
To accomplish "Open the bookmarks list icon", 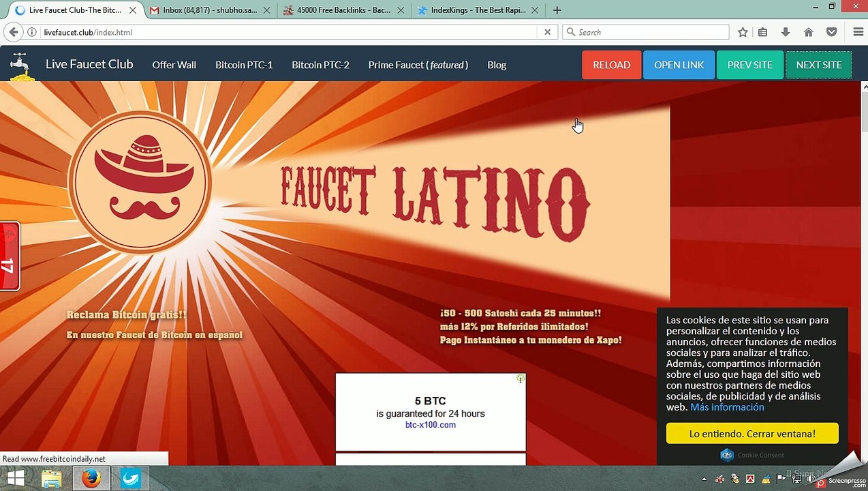I will click(x=763, y=32).
